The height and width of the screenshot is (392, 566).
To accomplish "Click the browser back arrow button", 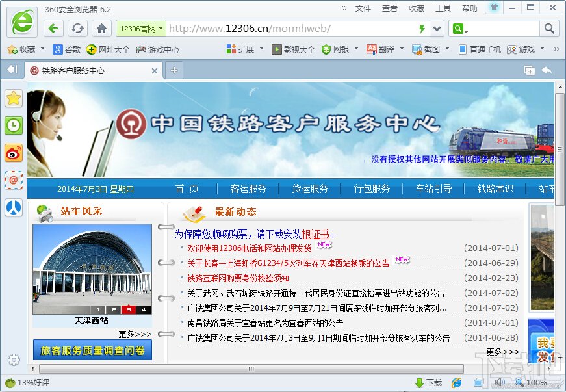I will tap(53, 28).
